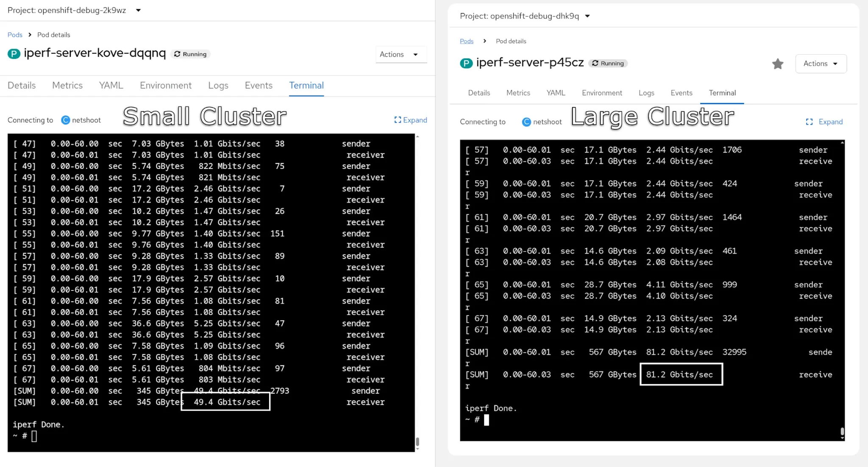
Task: Go to Pods breadcrumb link in left pane
Action: (x=15, y=35)
